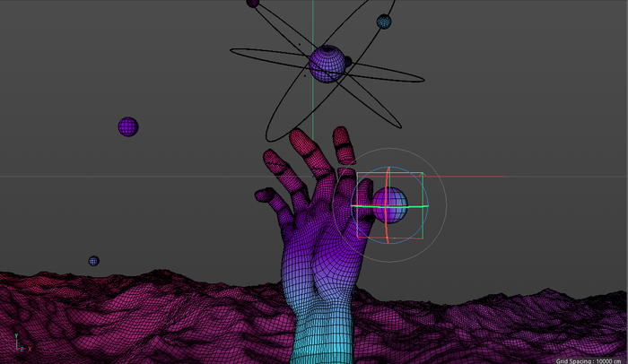Select the tiny blue sphere near the terrain

(94, 261)
